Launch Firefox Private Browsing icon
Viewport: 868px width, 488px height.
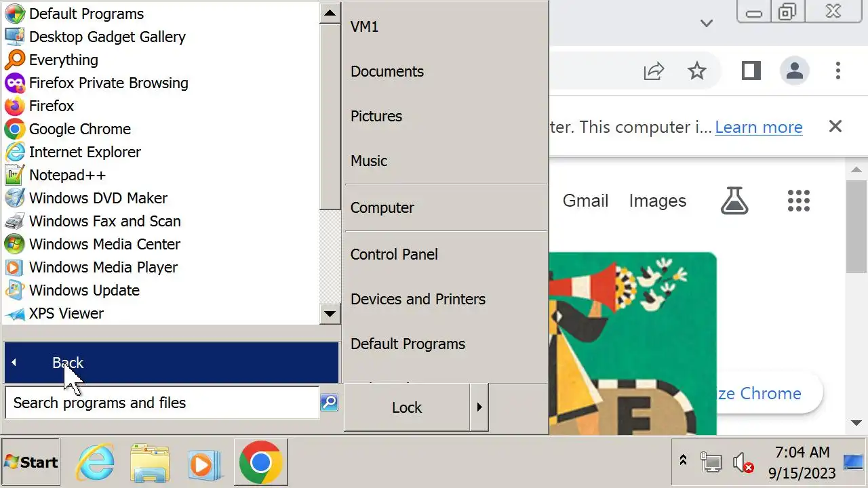15,83
